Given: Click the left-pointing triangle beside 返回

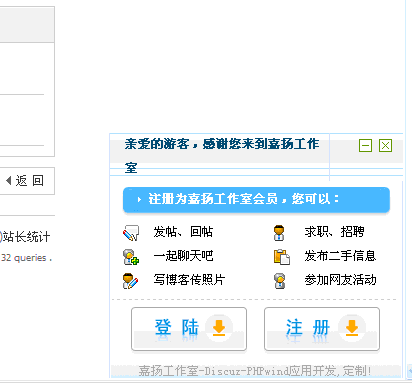Looking at the screenshot, I should [x=9, y=181].
